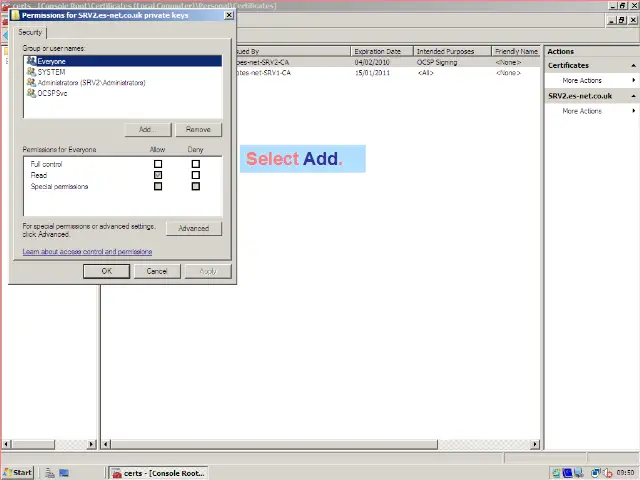Viewport: 640px width, 480px height.
Task: Collapse the Certificates actions section
Action: point(633,66)
